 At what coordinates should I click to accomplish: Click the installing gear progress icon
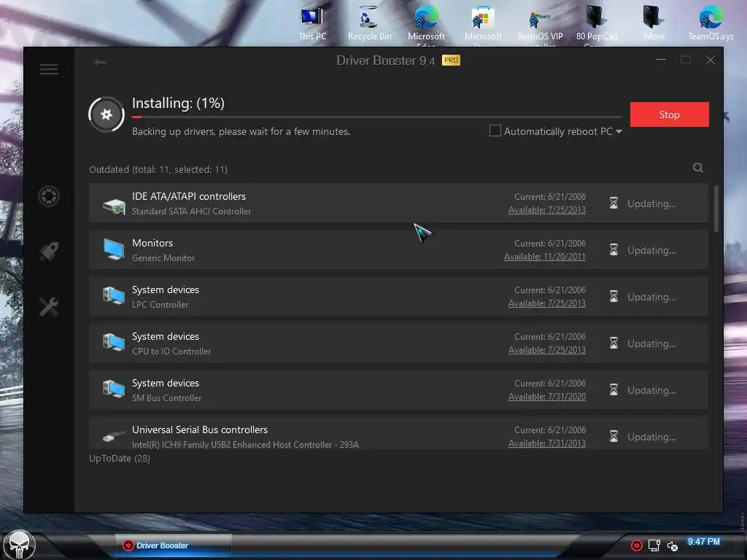pyautogui.click(x=107, y=114)
